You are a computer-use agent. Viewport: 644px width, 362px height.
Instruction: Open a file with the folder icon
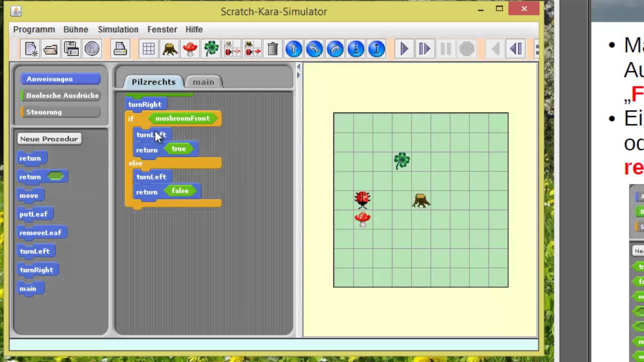pos(51,49)
